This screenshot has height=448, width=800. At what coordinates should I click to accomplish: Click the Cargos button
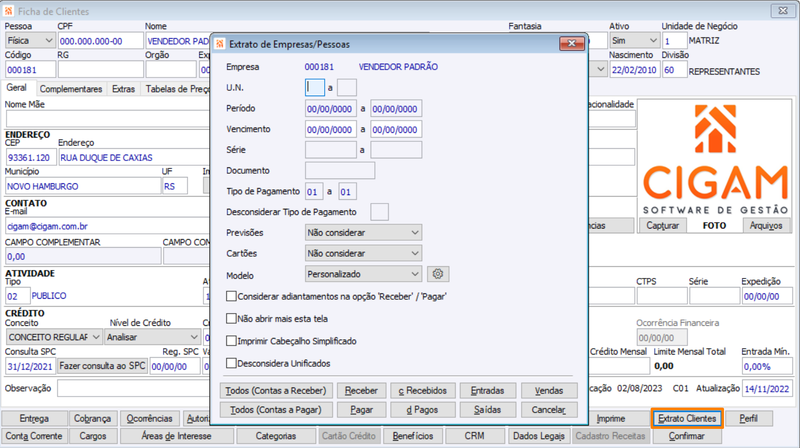pyautogui.click(x=93, y=436)
